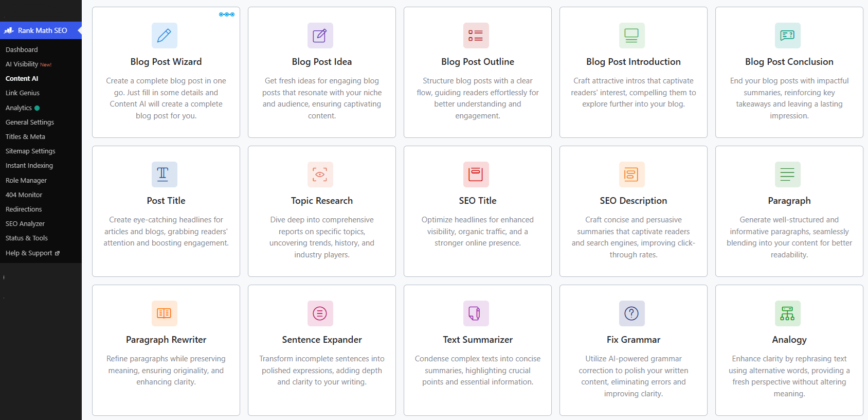Navigate to Redirections settings
The width and height of the screenshot is (868, 420).
24,209
